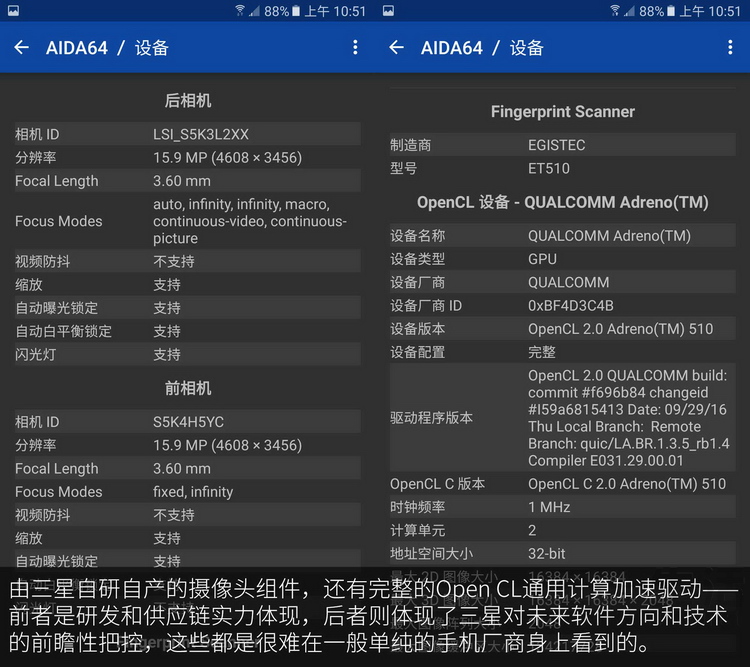Tap the back arrow in the right AIDA64 screen
The image size is (750, 667).
[x=397, y=47]
